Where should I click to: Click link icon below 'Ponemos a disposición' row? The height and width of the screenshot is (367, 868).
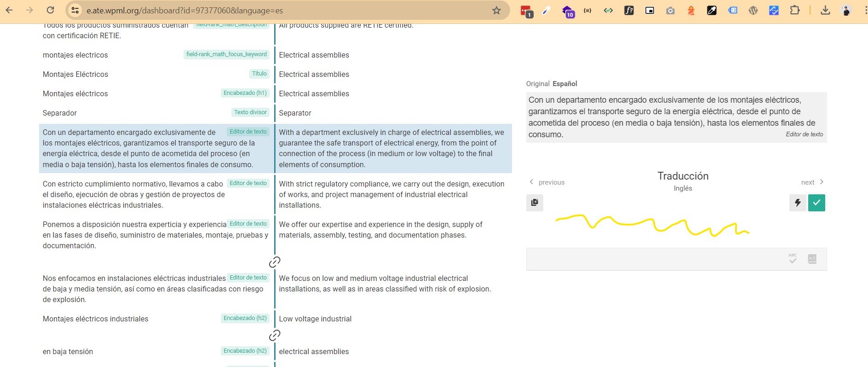coord(275,262)
